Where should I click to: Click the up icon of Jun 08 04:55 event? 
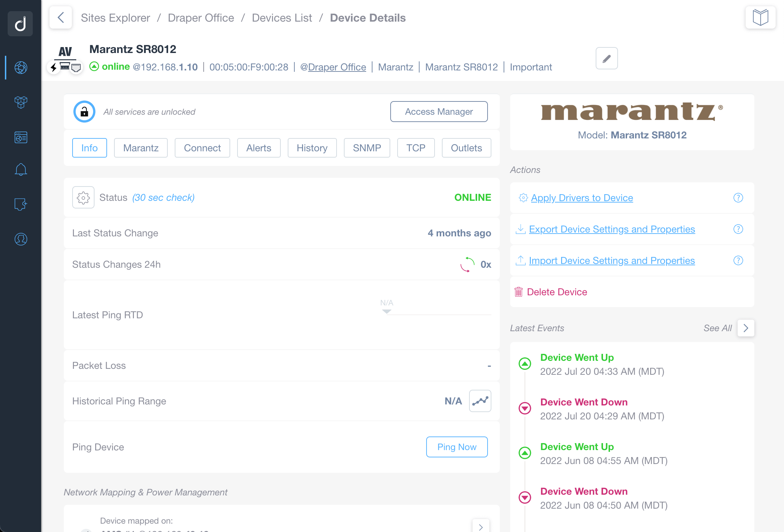(525, 453)
